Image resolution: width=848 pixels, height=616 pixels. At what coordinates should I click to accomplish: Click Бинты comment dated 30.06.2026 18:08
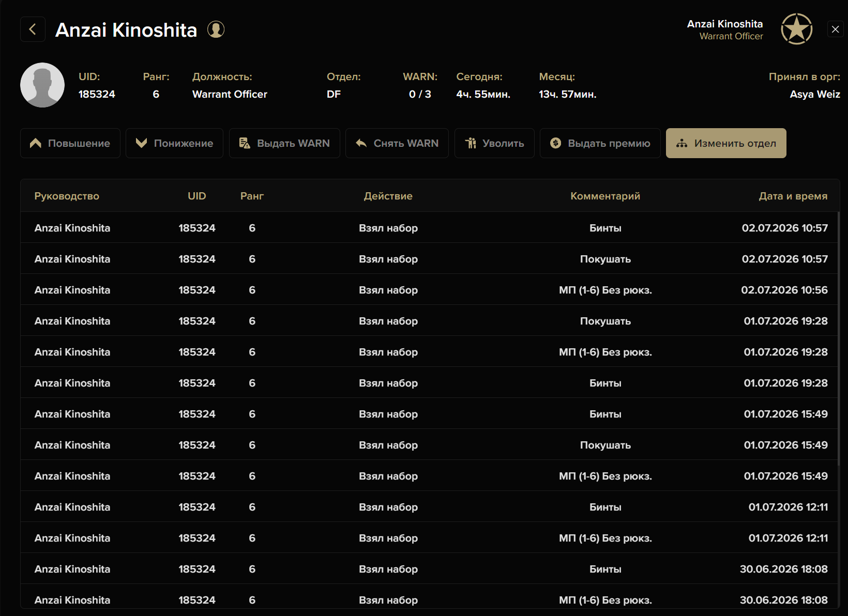click(x=605, y=569)
